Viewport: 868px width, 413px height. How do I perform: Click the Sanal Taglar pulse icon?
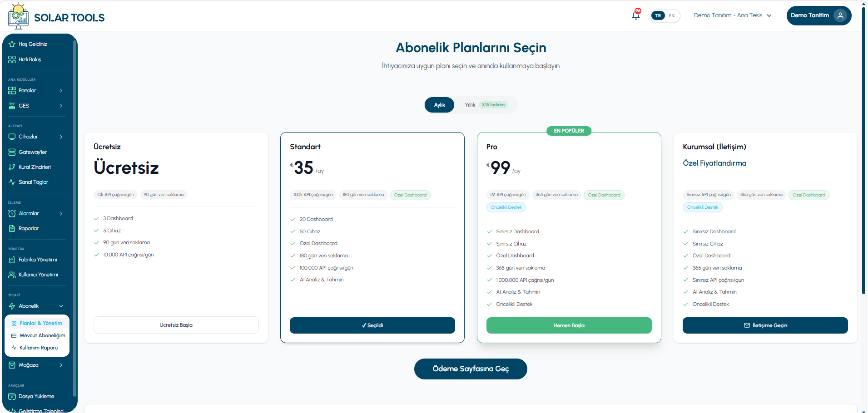(12, 182)
